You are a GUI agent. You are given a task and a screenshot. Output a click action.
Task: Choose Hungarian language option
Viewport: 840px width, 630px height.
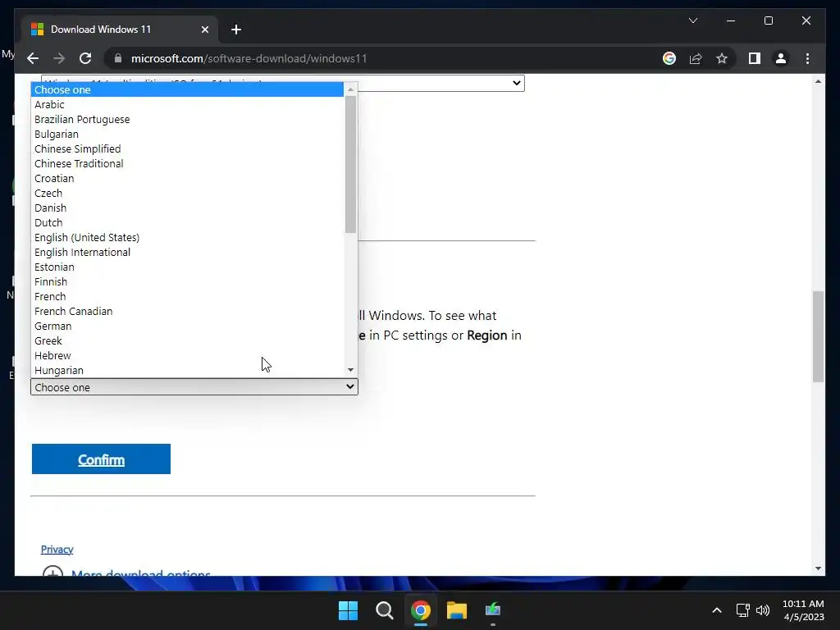(187, 370)
